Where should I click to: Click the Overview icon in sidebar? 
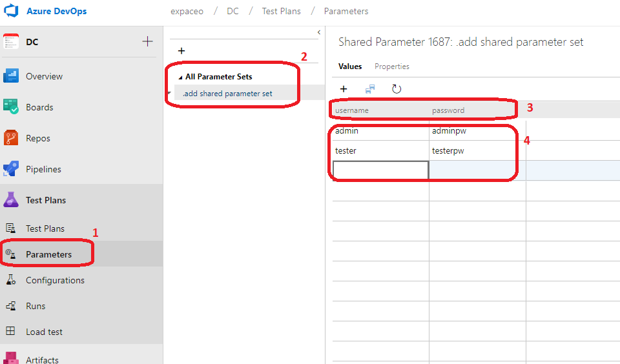click(11, 76)
